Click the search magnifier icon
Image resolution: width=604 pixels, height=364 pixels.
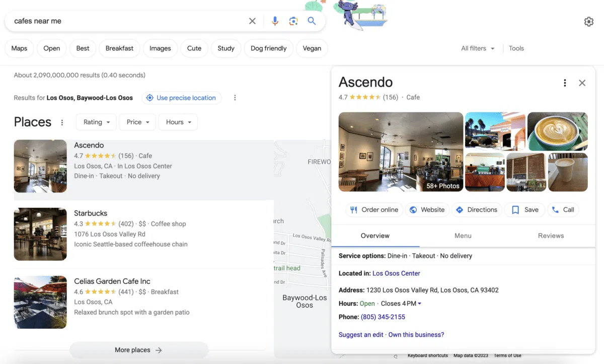point(312,21)
